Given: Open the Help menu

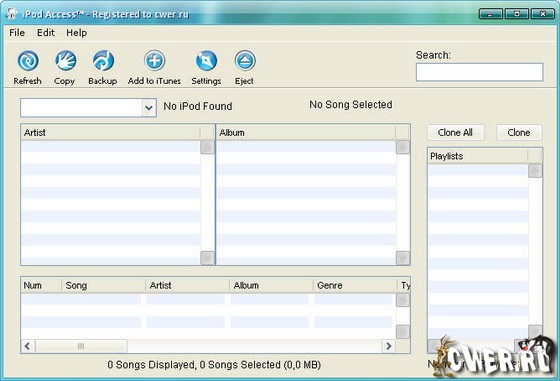Looking at the screenshot, I should (x=76, y=33).
